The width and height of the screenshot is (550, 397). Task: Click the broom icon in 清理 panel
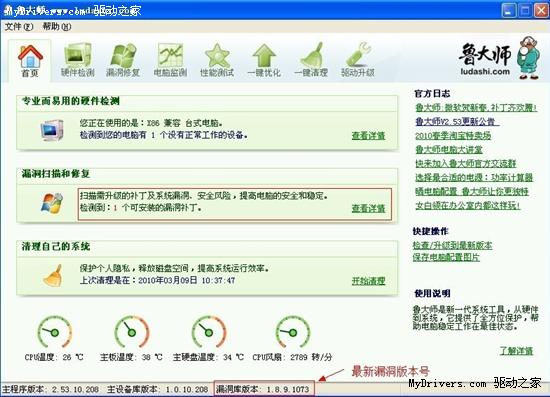[x=53, y=276]
